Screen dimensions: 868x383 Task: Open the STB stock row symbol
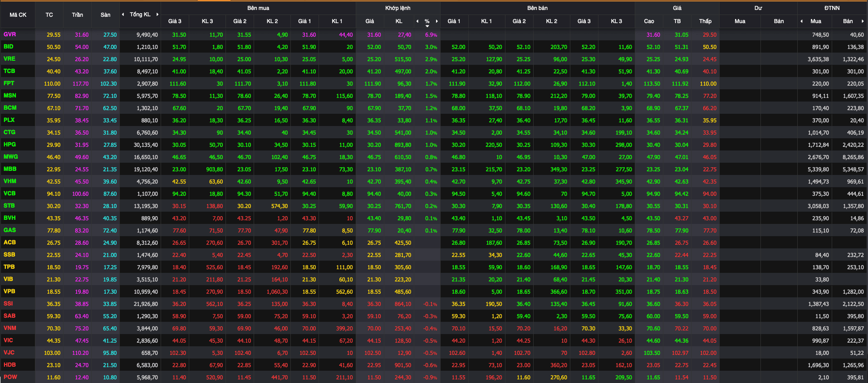[9, 206]
